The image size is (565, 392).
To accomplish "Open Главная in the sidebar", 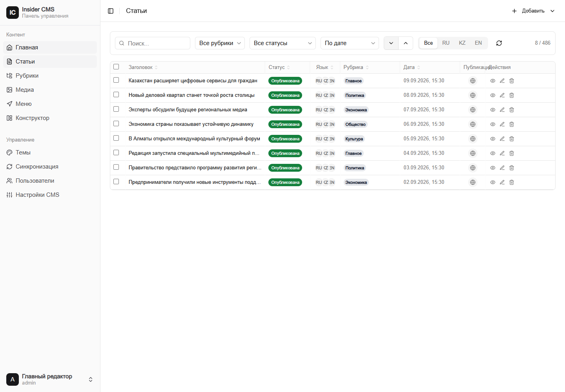I will (x=50, y=47).
